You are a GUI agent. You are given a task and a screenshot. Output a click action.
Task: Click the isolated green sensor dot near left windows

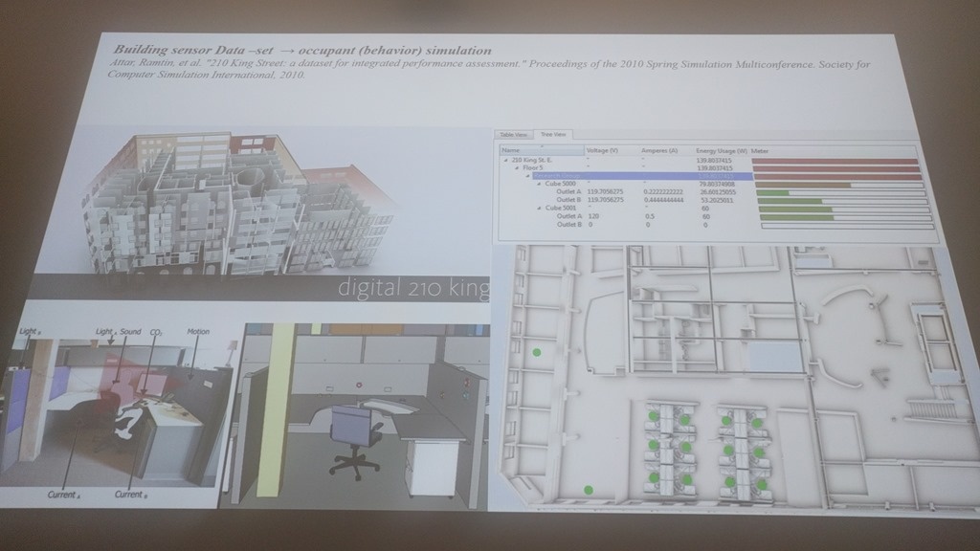click(536, 352)
